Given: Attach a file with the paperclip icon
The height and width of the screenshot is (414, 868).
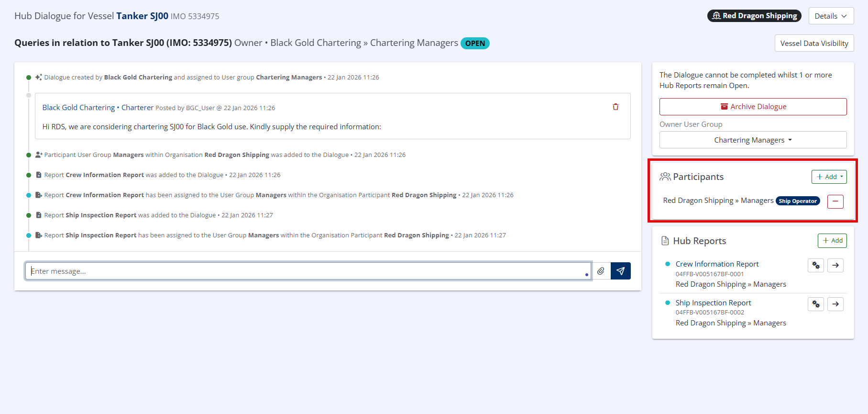Looking at the screenshot, I should (x=601, y=271).
